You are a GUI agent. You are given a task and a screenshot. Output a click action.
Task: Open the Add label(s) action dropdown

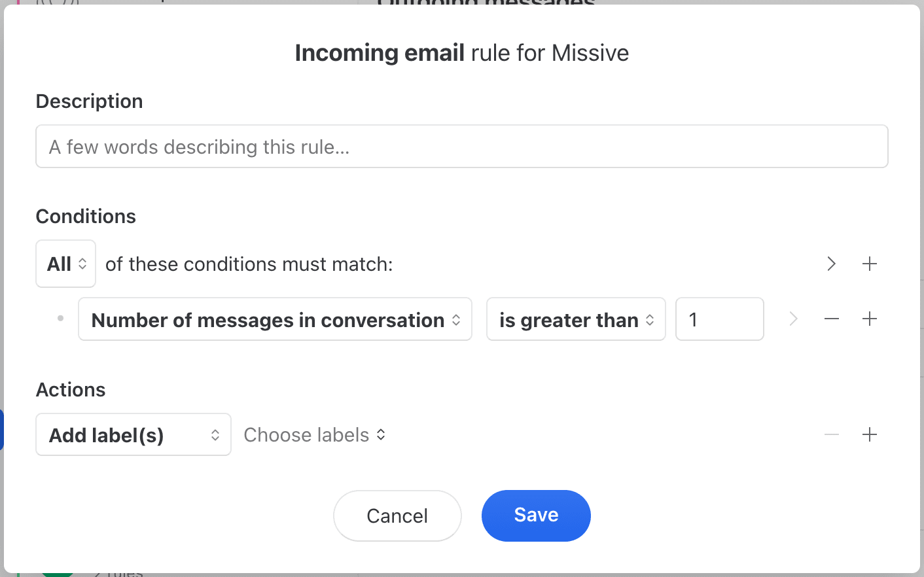(133, 434)
